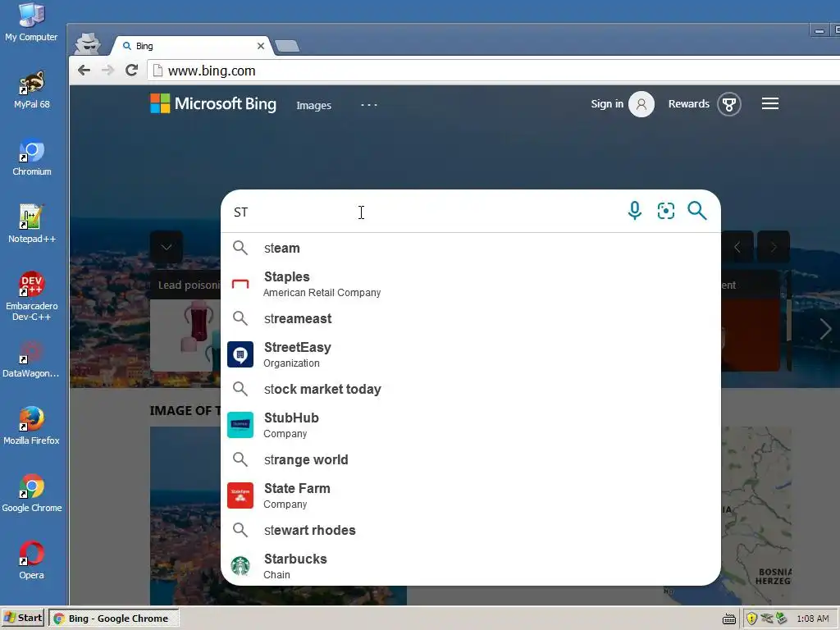
Task: Open Opera desktop shortcut
Action: click(x=32, y=560)
